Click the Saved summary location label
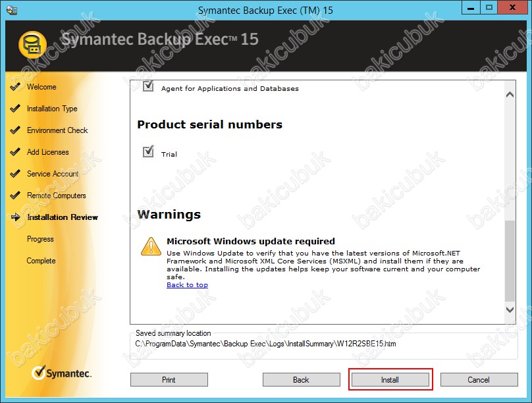This screenshot has width=532, height=403. point(173,333)
